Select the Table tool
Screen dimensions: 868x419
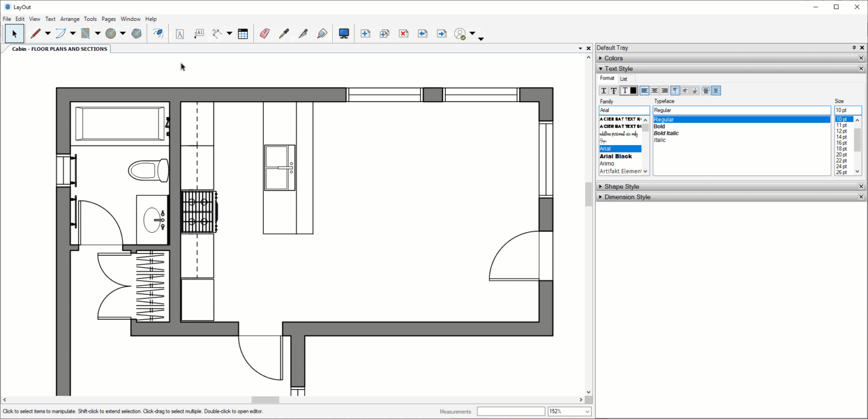click(x=243, y=33)
